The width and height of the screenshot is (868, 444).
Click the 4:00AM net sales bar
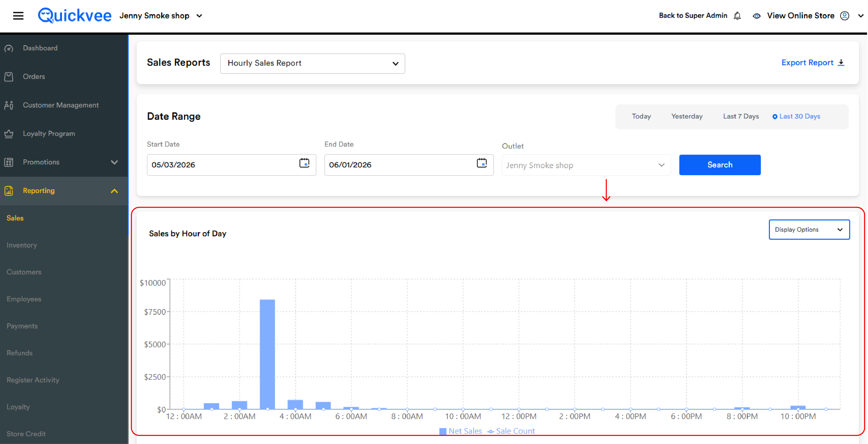295,404
